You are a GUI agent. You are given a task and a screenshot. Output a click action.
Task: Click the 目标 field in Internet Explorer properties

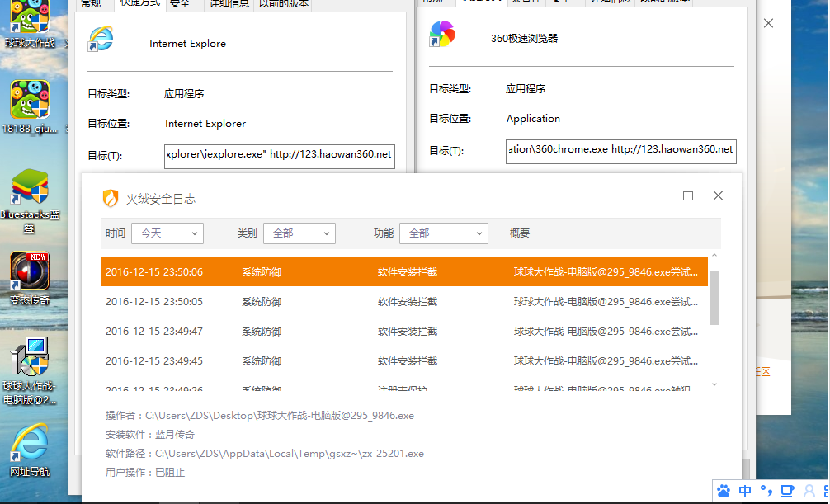[x=279, y=155]
